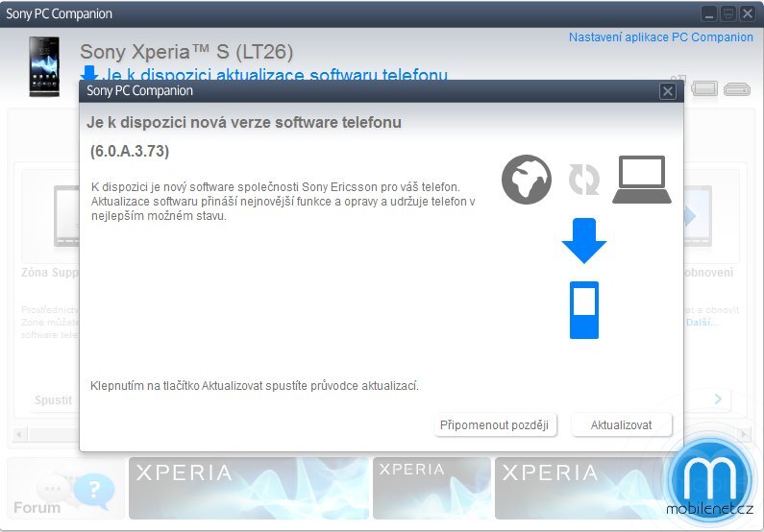The width and height of the screenshot is (764, 532).
Task: Click the Spustit button in background window
Action: 53,400
